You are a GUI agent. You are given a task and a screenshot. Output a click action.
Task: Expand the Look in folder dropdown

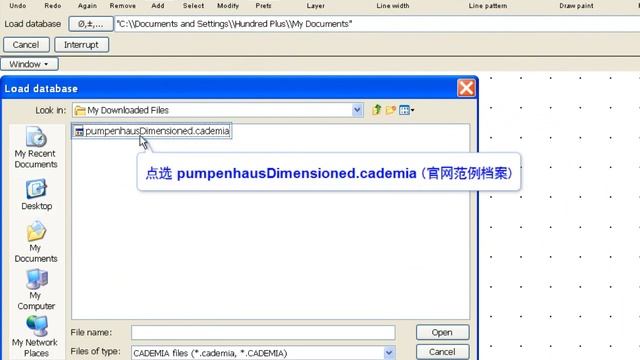click(357, 110)
